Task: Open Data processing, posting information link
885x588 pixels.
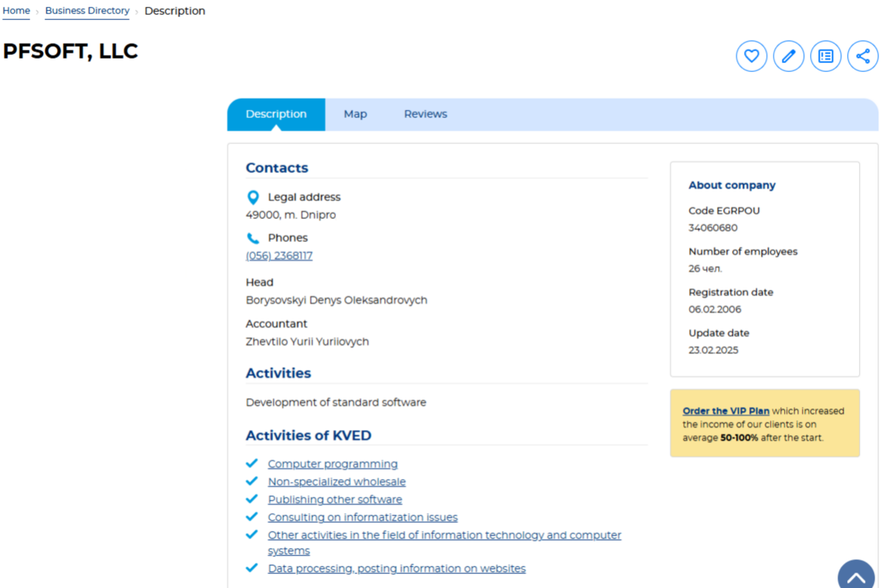Action: [396, 568]
